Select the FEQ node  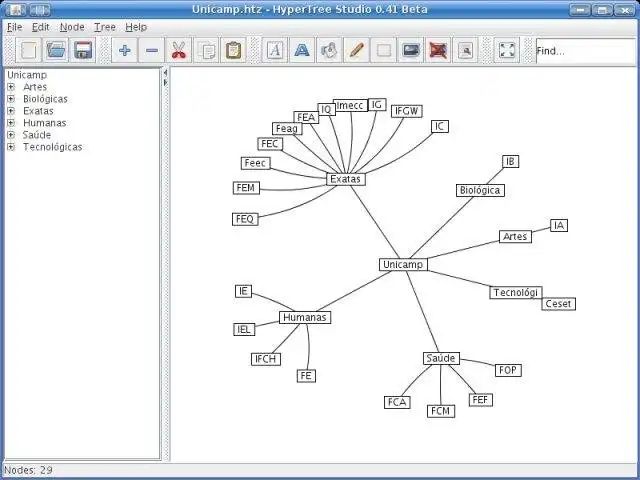(245, 219)
